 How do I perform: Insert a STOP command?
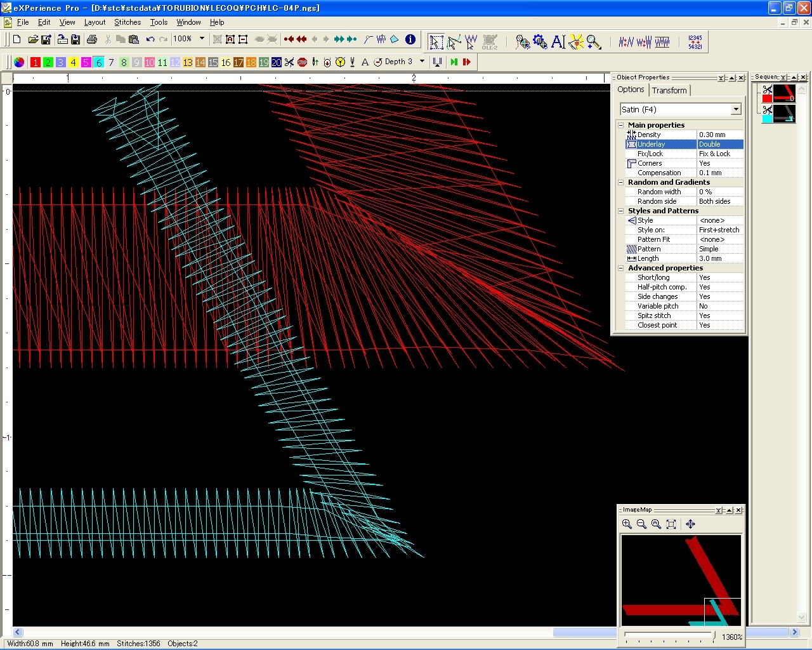(302, 62)
